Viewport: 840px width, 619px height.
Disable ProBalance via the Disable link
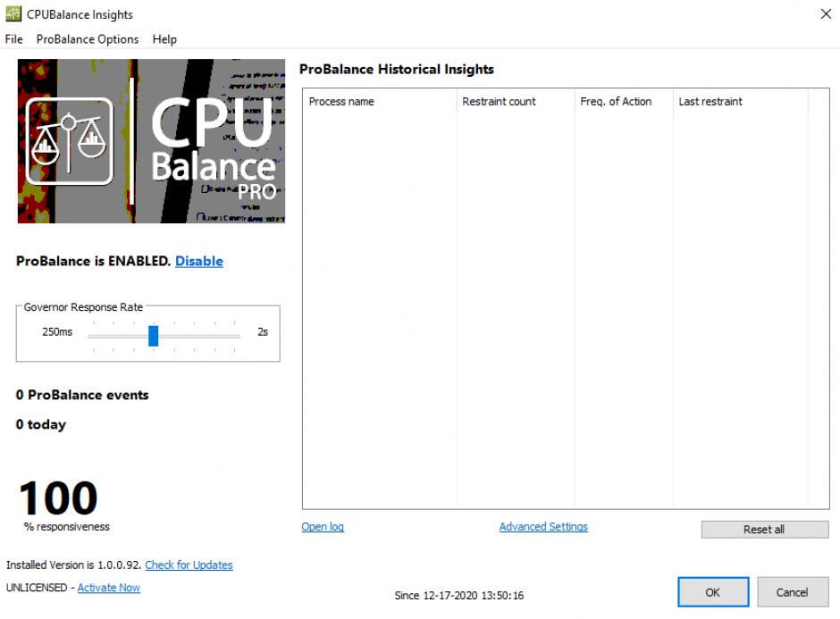[x=198, y=261]
